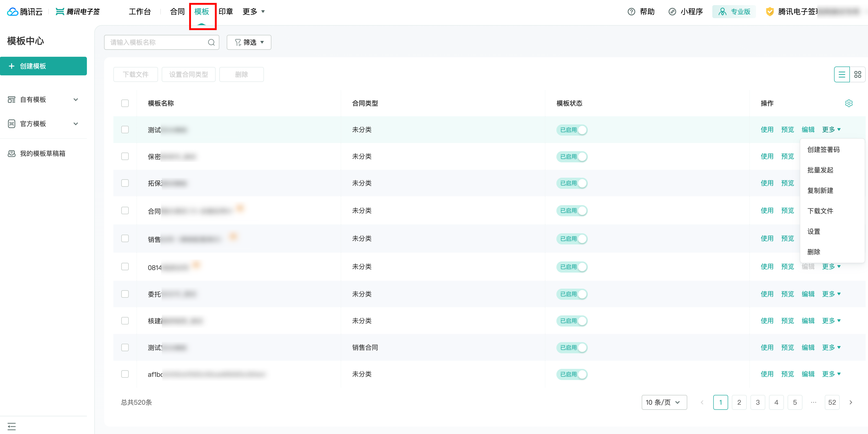
Task: Click the pagination ellipsis
Action: tap(813, 402)
